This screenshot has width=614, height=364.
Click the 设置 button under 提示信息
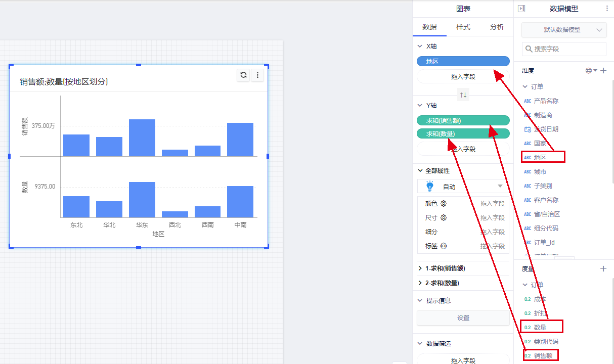click(x=463, y=318)
